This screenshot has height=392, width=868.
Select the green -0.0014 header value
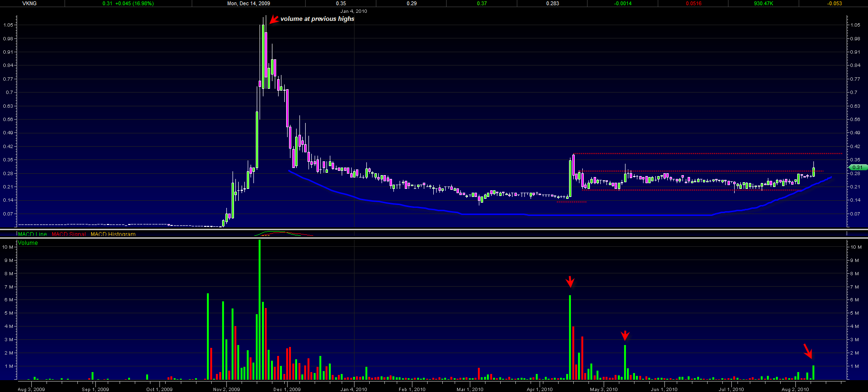click(623, 3)
